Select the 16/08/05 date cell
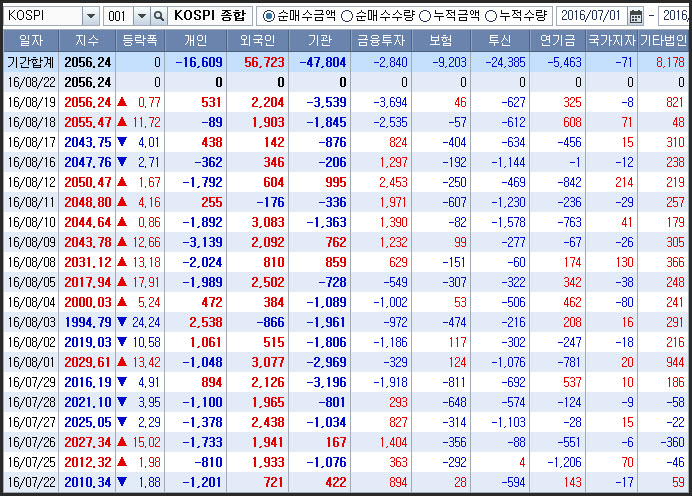The width and height of the screenshot is (692, 496). click(31, 282)
